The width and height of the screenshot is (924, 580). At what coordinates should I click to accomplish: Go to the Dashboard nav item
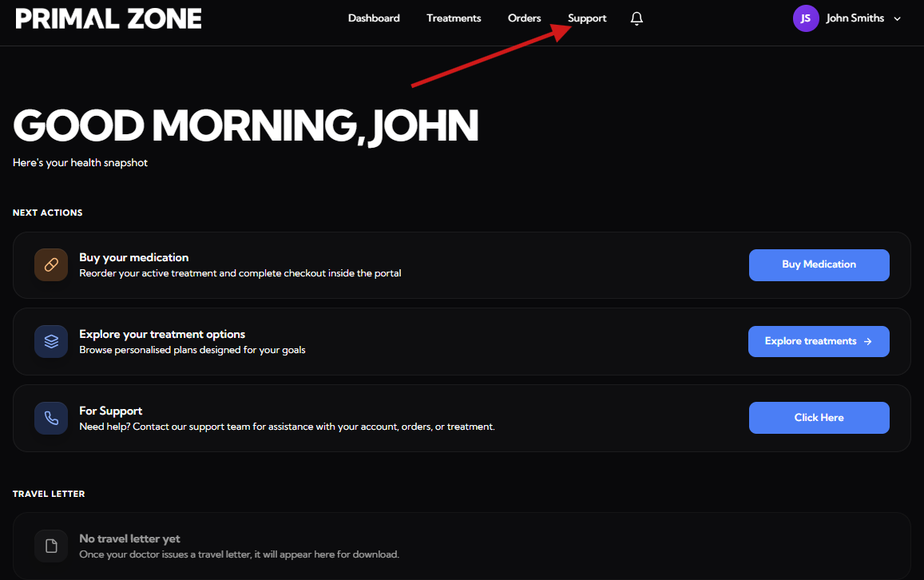tap(374, 18)
